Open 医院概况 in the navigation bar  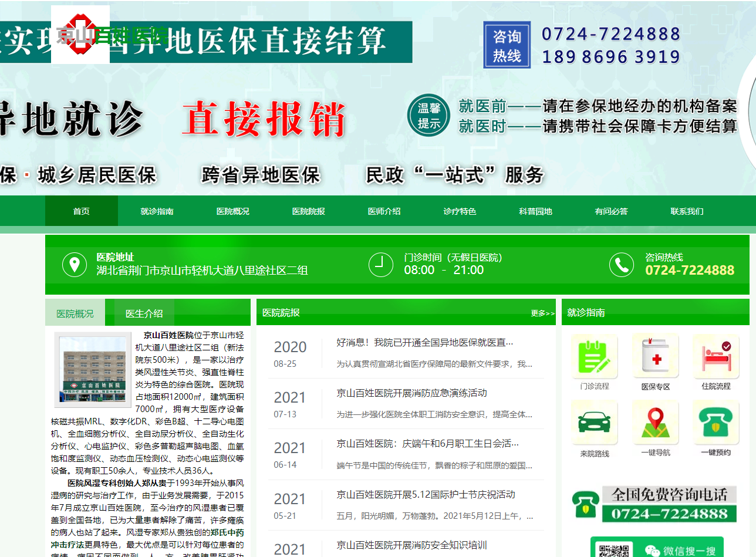[233, 211]
